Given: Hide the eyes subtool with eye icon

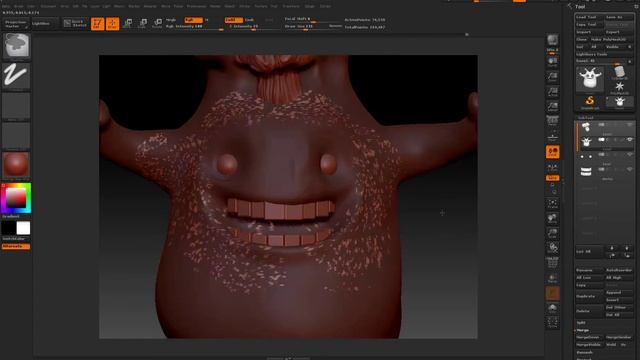Looking at the screenshot, I should click(630, 155).
